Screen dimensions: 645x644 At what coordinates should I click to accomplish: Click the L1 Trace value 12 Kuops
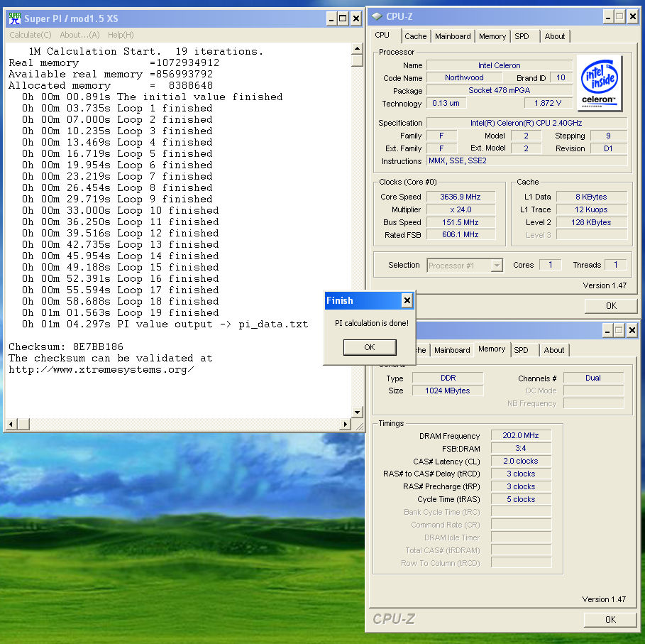pyautogui.click(x=592, y=209)
